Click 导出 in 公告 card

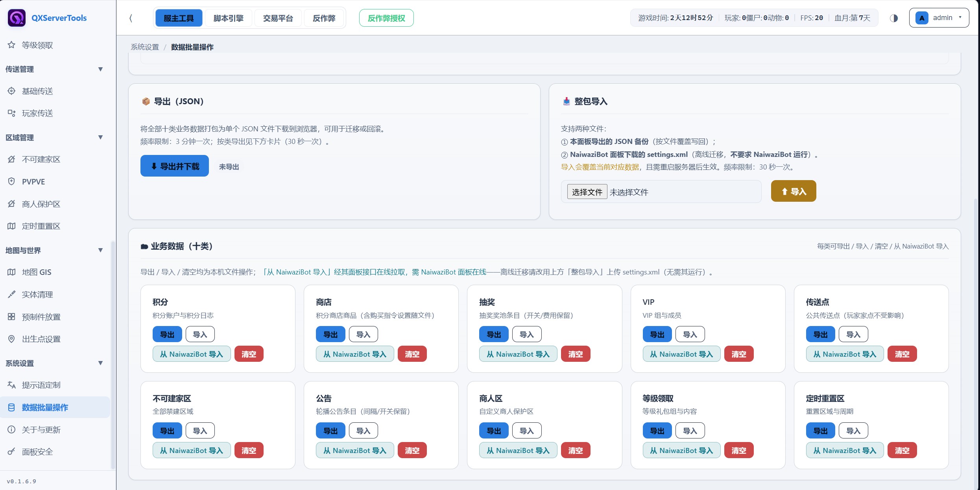tap(330, 431)
